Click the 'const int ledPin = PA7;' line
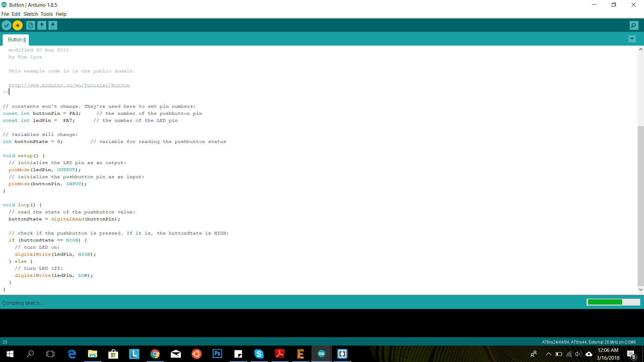This screenshot has width=644, height=362. click(x=39, y=120)
